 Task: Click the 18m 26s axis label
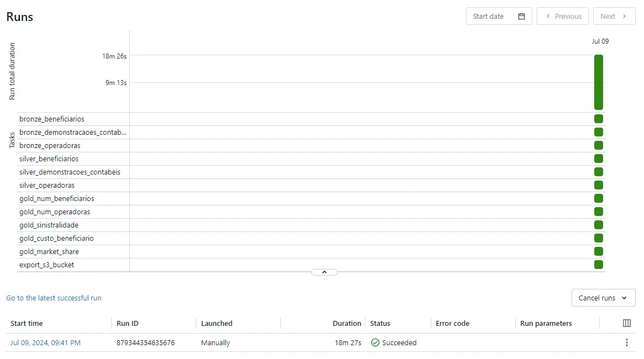point(114,56)
